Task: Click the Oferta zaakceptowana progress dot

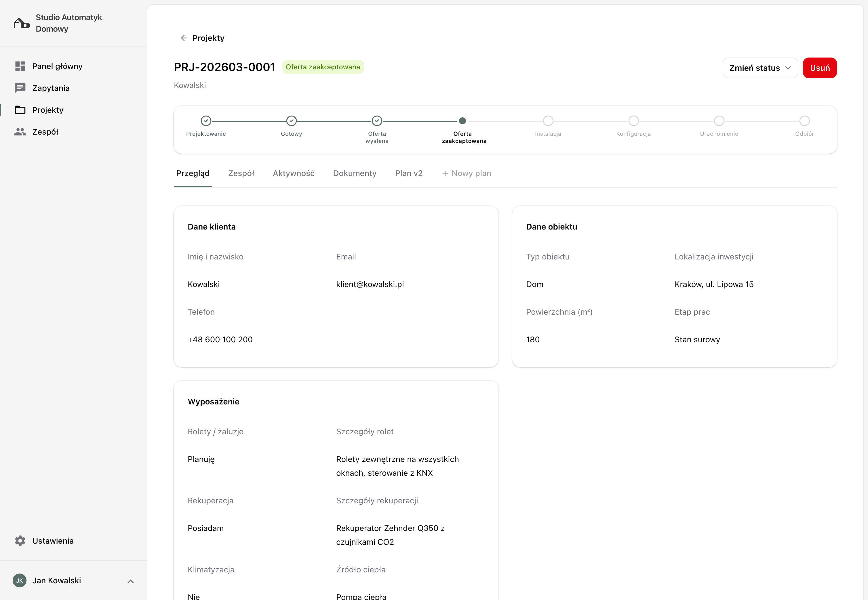Action: point(462,121)
